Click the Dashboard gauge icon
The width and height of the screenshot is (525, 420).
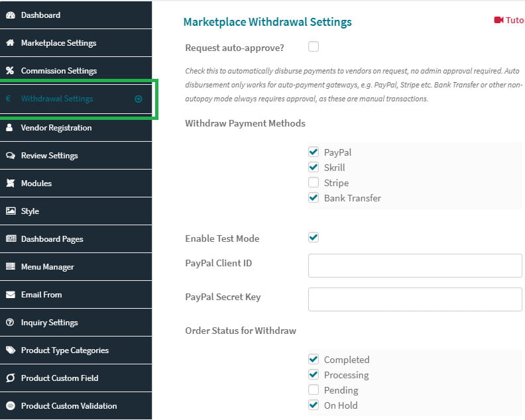coord(11,15)
